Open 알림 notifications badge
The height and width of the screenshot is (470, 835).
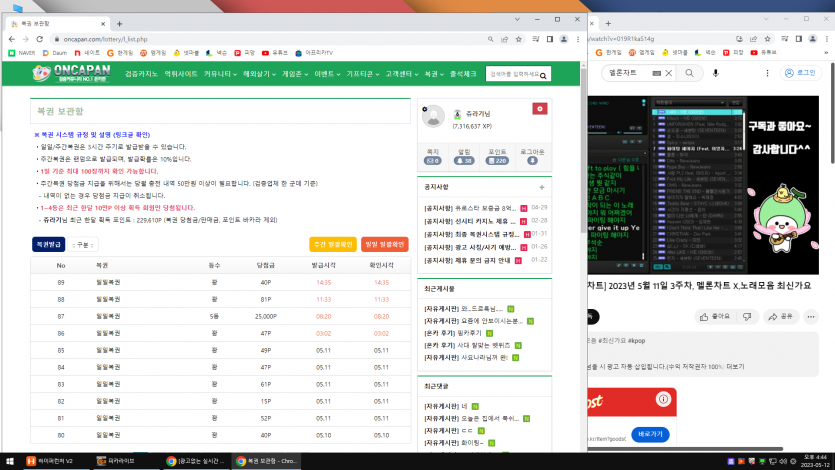pos(464,160)
